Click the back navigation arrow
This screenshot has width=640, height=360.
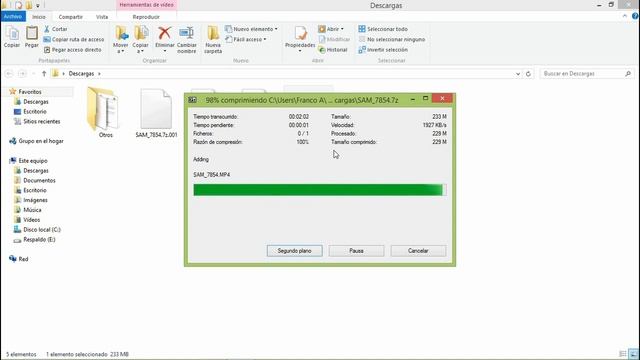9,74
